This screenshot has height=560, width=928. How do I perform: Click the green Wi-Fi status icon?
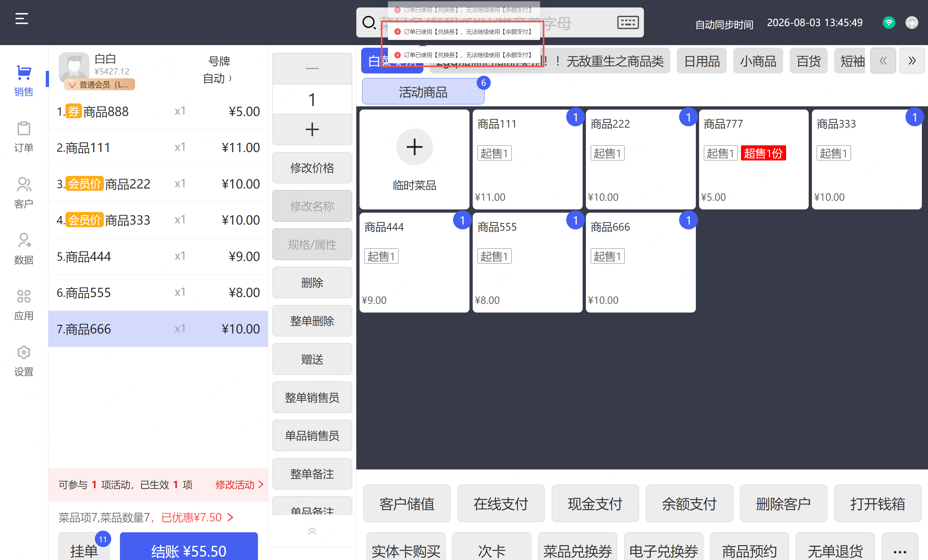(x=888, y=23)
